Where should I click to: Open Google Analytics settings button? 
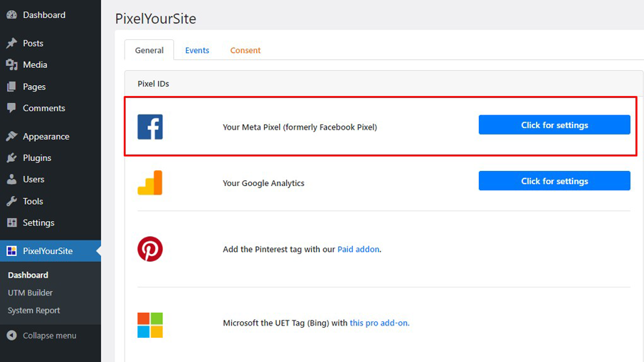click(555, 180)
